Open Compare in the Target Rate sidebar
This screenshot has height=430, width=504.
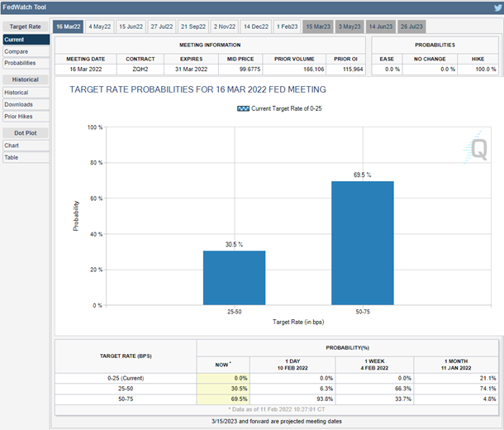[16, 51]
